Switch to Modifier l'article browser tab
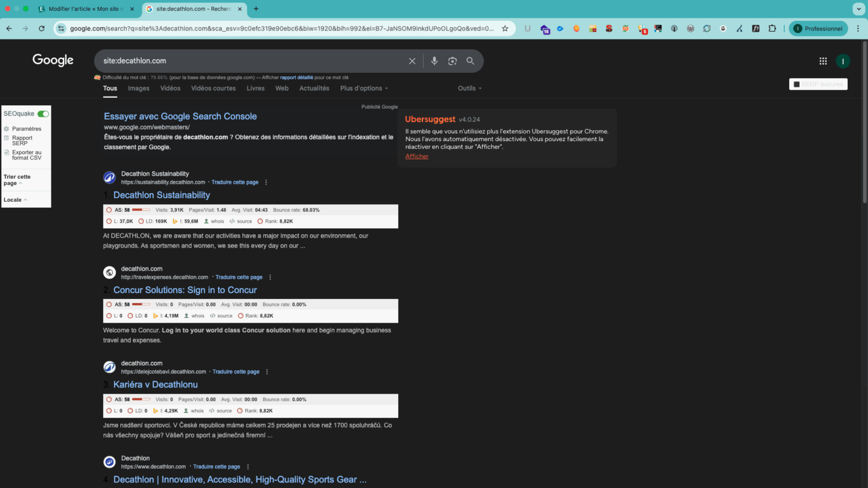Screen dimensions: 868x488 pos(86,9)
